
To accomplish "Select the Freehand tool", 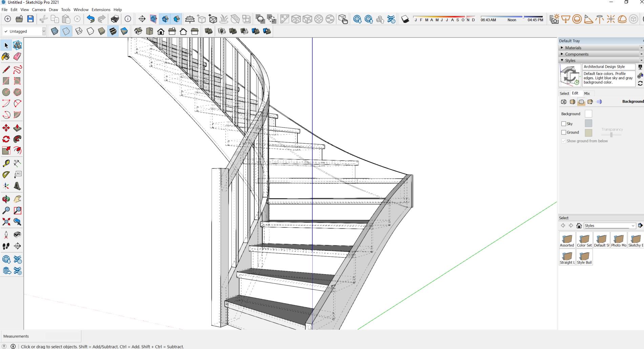I will 17,69.
